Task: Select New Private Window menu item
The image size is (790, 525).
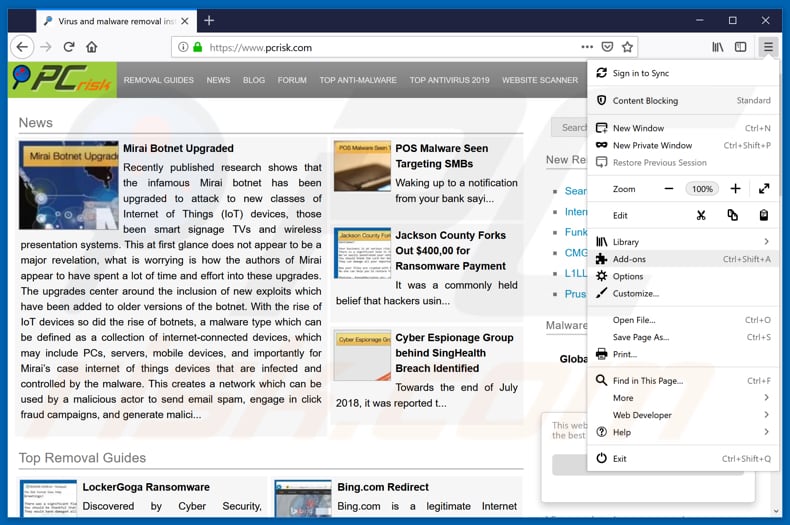Action: 650,145
